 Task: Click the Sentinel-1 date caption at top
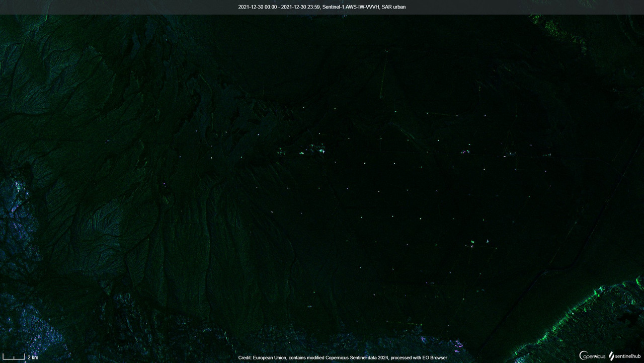[322, 7]
